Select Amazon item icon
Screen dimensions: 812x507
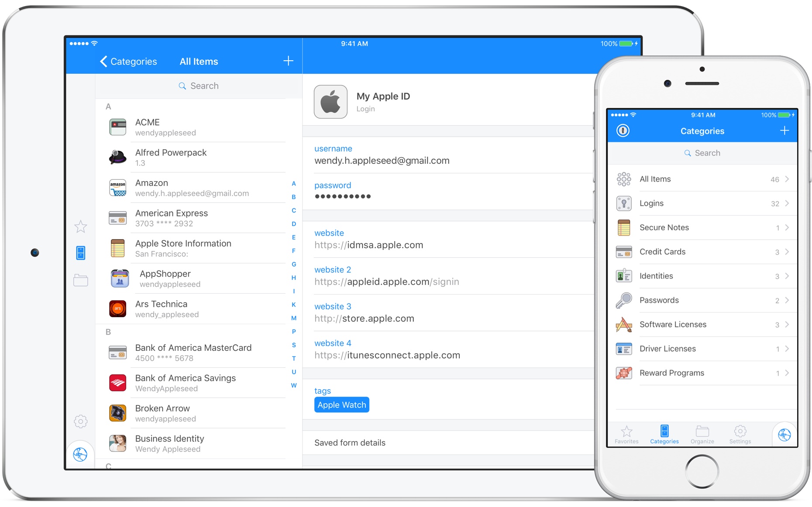point(118,188)
